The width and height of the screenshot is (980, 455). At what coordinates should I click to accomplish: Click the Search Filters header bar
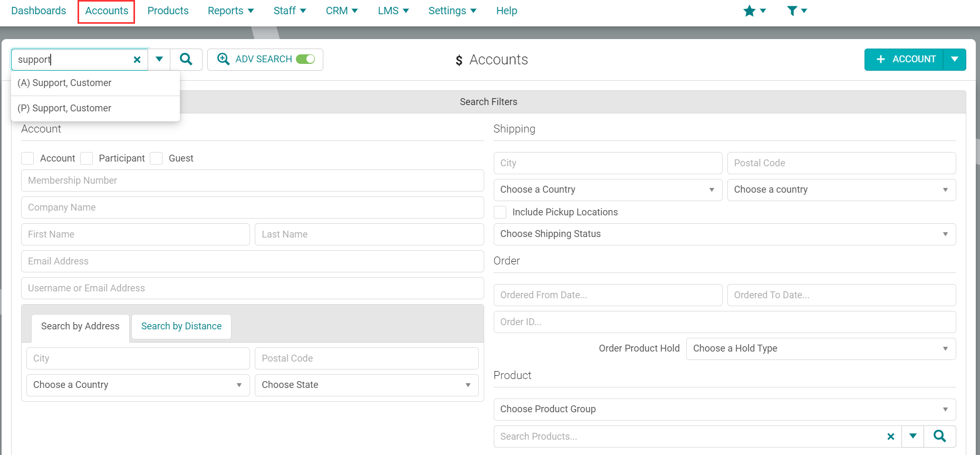point(488,102)
